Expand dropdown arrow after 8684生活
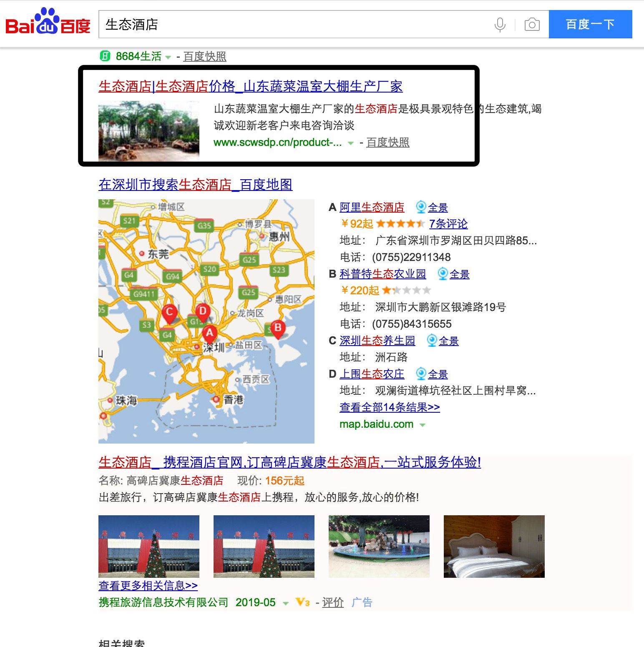The image size is (644, 647). [x=168, y=57]
